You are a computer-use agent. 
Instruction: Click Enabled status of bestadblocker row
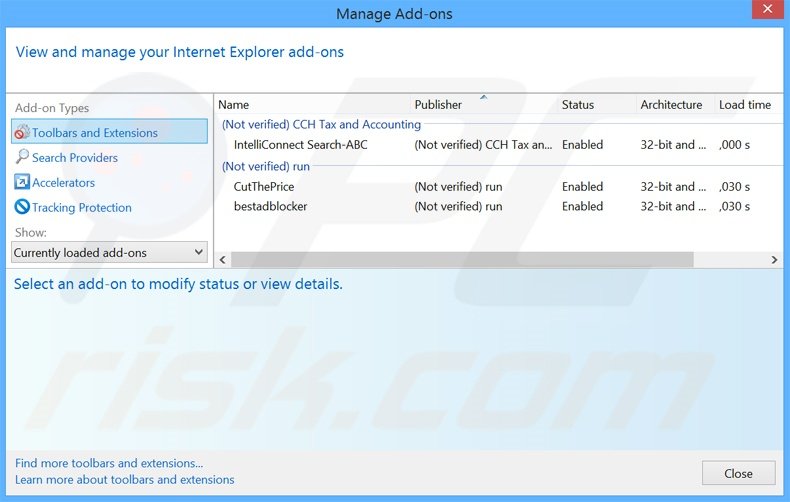(582, 206)
